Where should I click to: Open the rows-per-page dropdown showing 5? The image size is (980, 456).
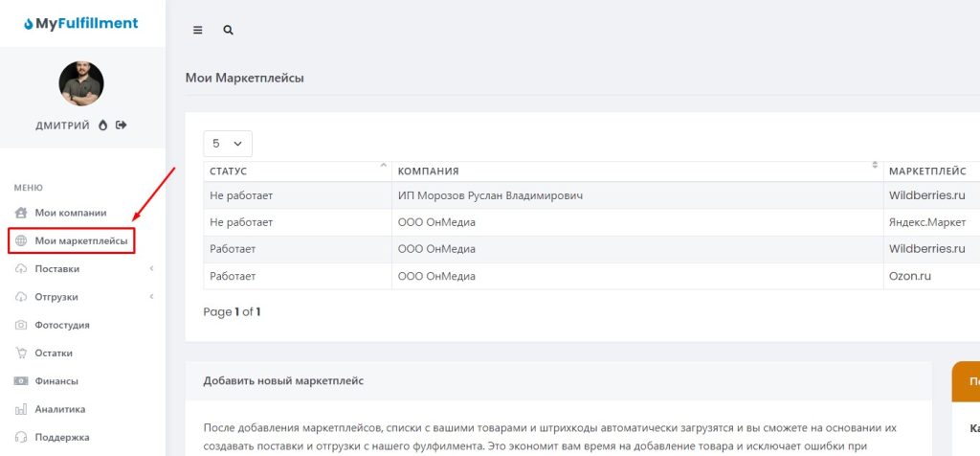(x=228, y=144)
